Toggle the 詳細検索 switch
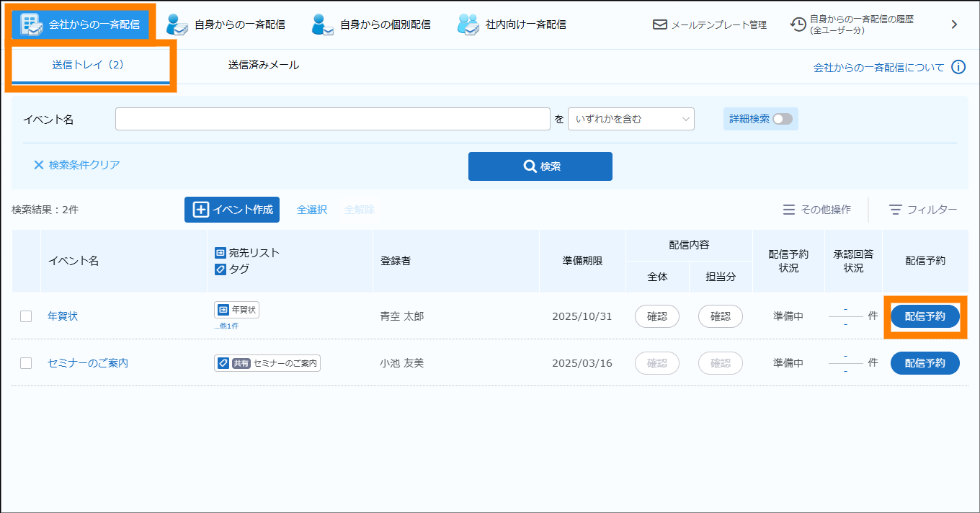 [782, 119]
